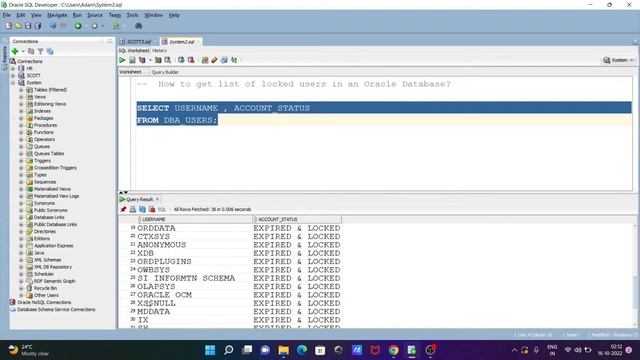The width and height of the screenshot is (640, 360).
Task: Click the New file icon in main toolbar
Action: [9, 26]
